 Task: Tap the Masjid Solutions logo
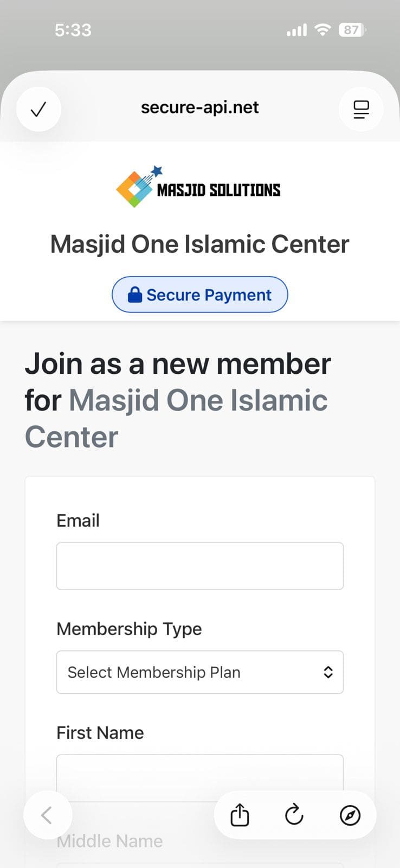(x=198, y=188)
